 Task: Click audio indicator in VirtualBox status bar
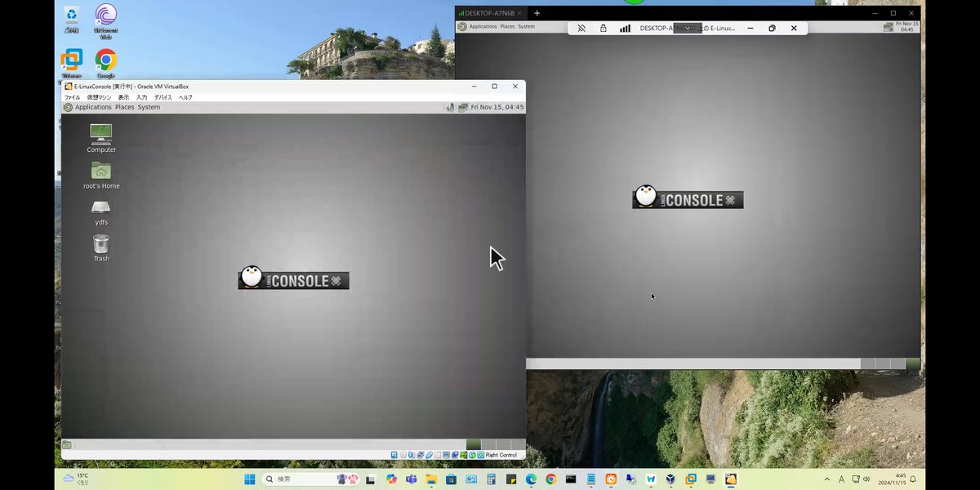(412, 455)
